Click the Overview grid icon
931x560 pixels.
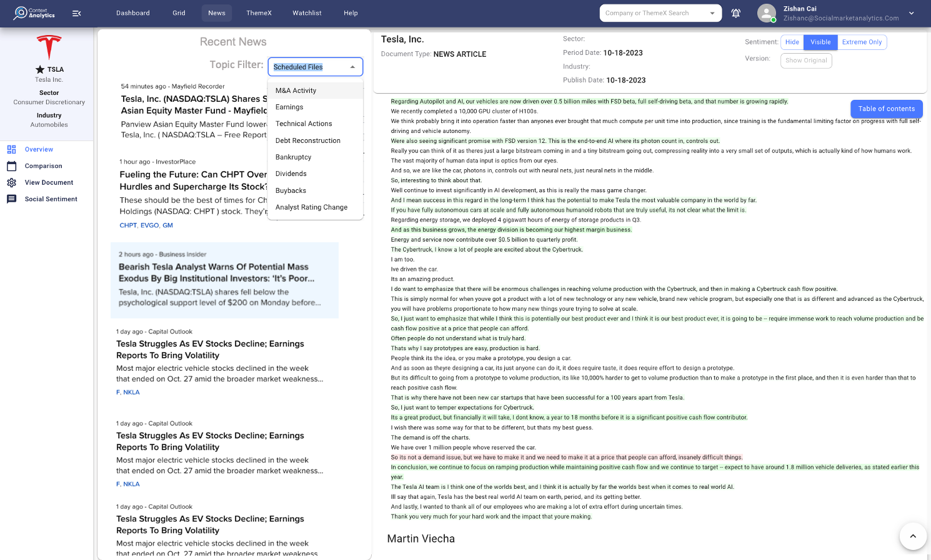coord(11,149)
